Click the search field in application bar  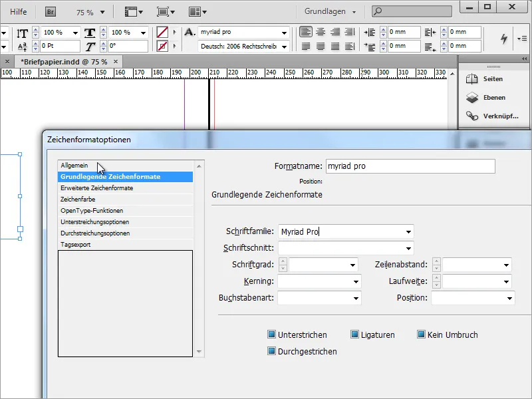tap(412, 11)
